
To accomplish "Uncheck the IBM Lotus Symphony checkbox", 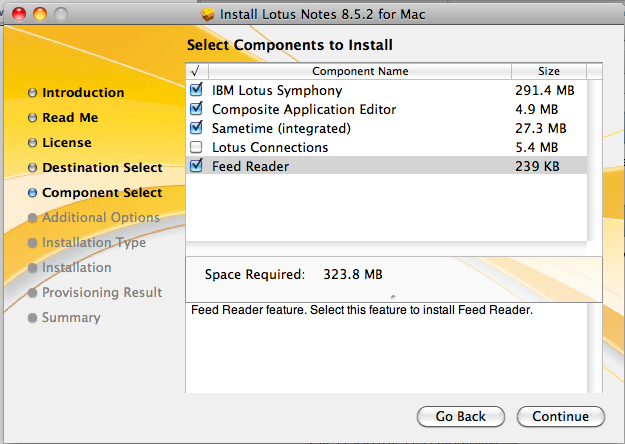I will (196, 90).
